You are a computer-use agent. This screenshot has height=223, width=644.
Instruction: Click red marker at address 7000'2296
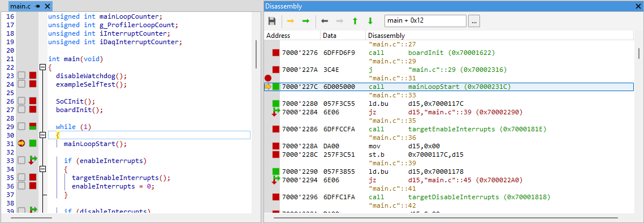click(275, 197)
